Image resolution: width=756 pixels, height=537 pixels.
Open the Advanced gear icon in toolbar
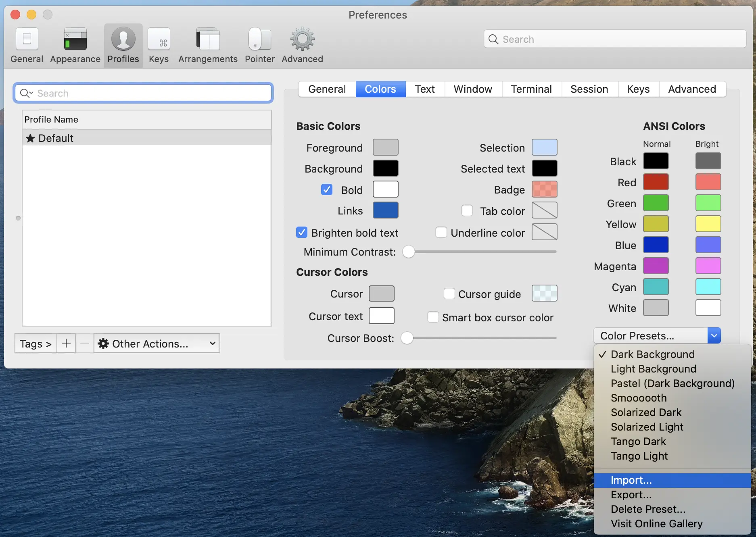[302, 40]
